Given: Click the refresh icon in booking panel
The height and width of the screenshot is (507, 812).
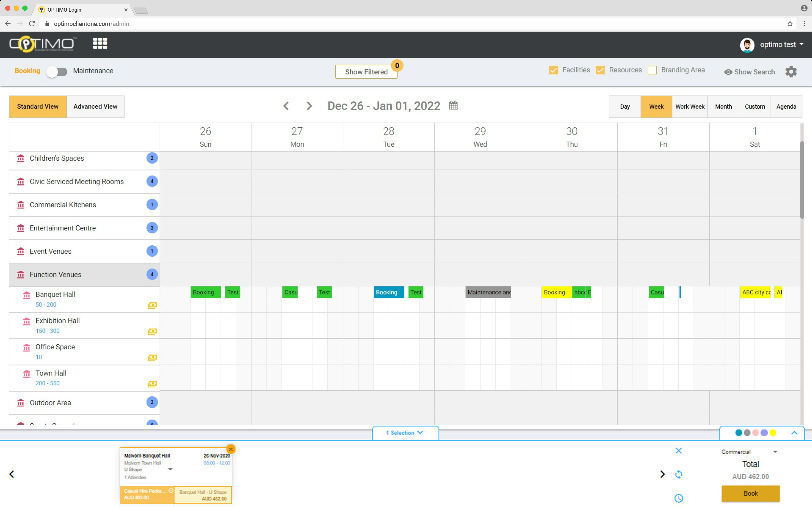Looking at the screenshot, I should (678, 474).
